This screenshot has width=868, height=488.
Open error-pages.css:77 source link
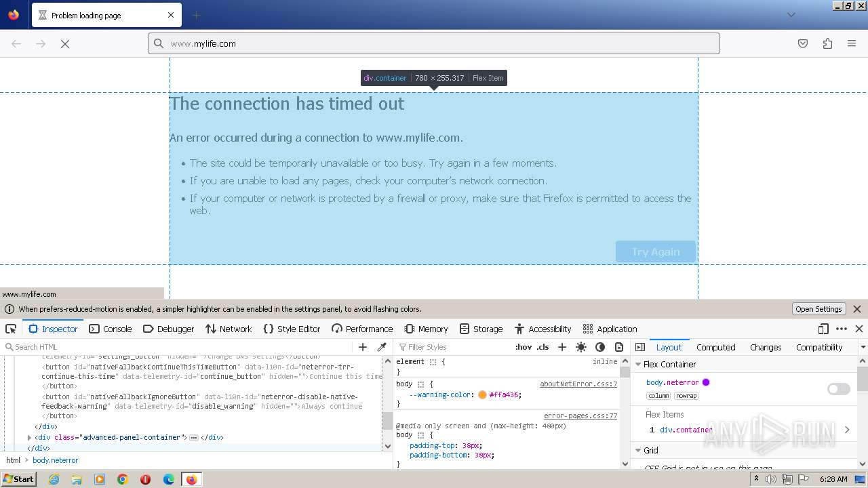580,416
